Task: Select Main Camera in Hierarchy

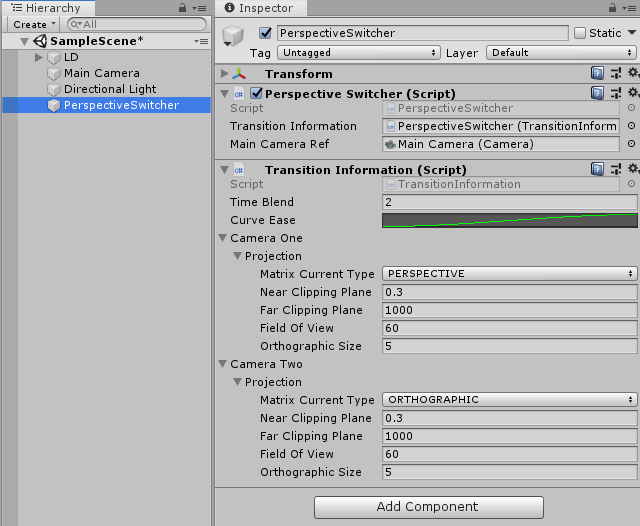Action: click(102, 73)
